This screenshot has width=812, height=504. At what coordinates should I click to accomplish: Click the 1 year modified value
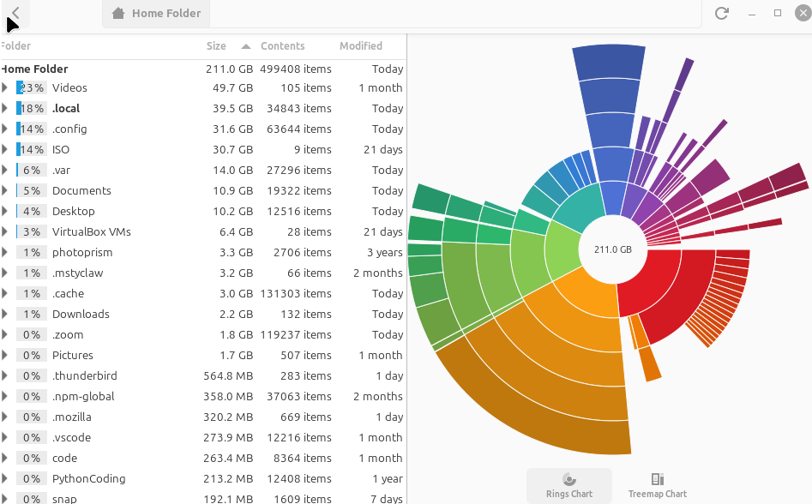coord(388,478)
